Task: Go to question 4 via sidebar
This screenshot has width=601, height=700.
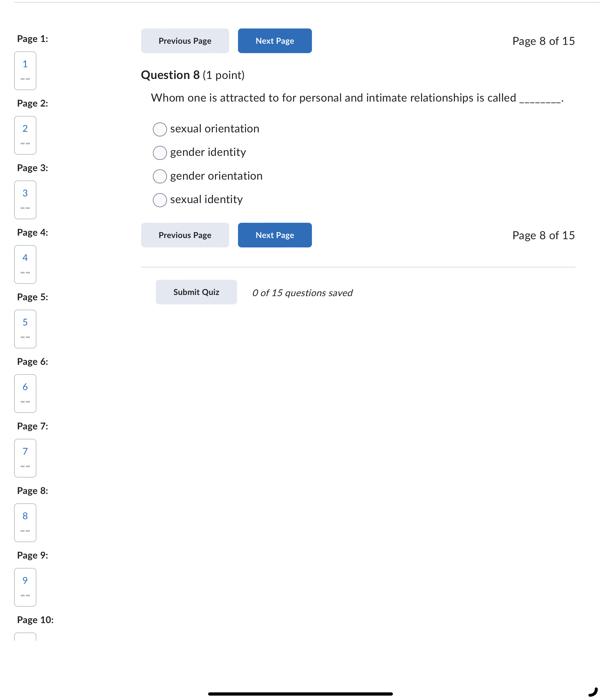Action: [25, 264]
